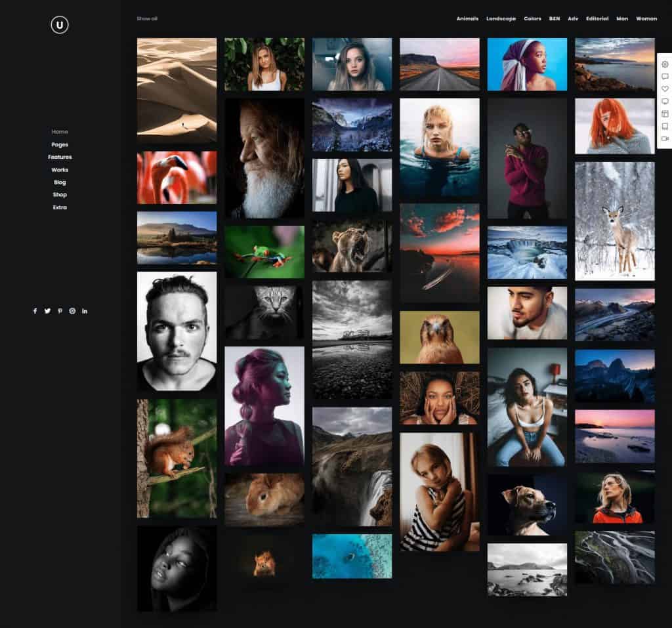This screenshot has width=672, height=628.
Task: Open the Blog navigation link
Action: [60, 182]
